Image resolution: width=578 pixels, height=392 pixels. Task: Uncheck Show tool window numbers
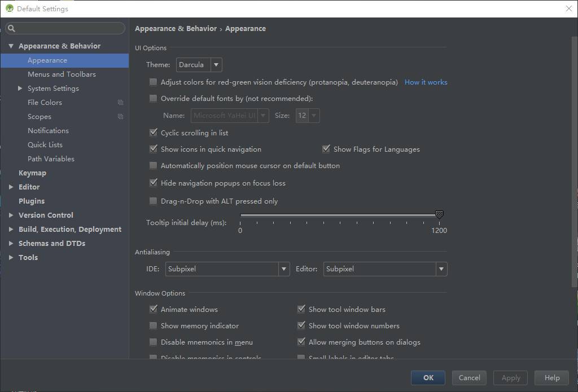coord(301,325)
